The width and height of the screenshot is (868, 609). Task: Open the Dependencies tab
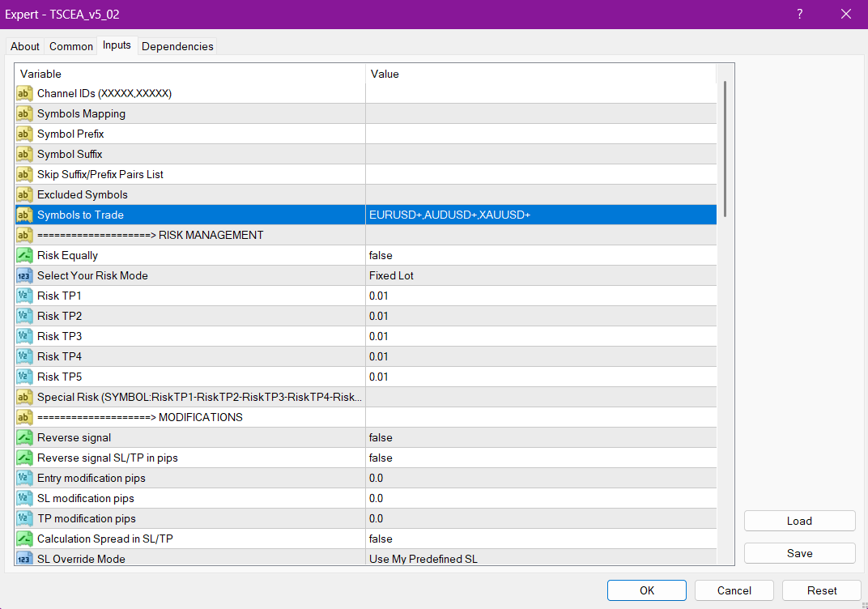point(177,46)
